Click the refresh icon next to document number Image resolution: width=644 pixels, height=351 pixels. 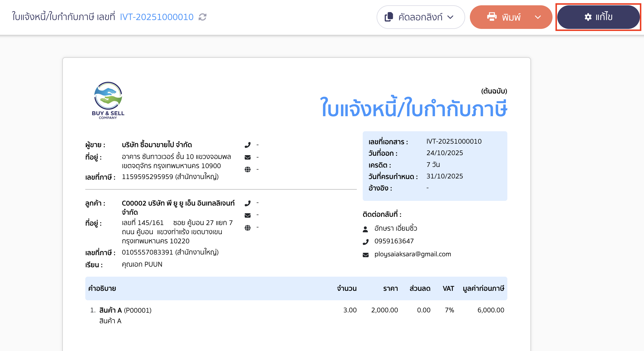pyautogui.click(x=202, y=17)
